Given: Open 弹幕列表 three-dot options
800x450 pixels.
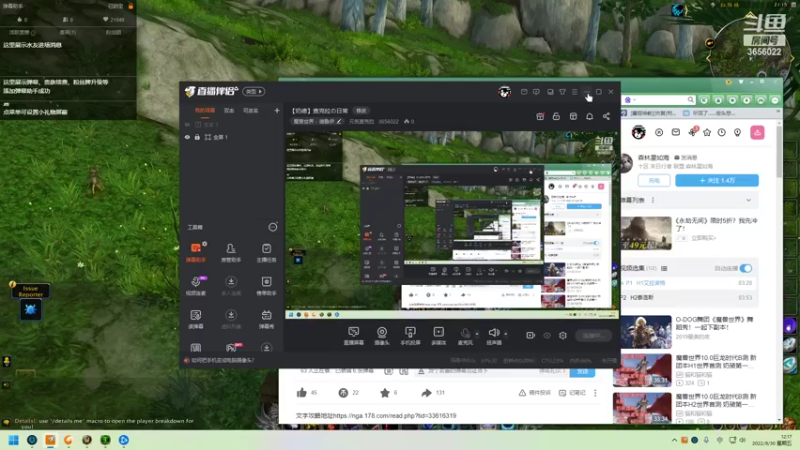Looking at the screenshot, I should (x=653, y=200).
